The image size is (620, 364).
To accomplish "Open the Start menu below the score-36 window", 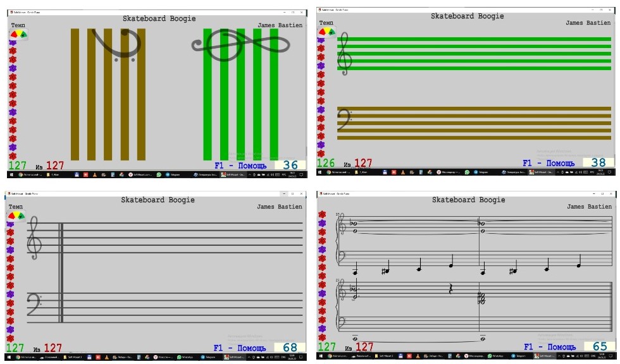I will tap(11, 174).
